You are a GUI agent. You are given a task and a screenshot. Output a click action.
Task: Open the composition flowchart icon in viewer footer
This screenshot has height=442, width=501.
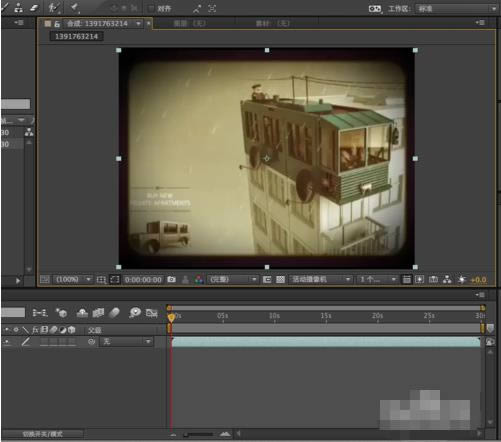click(447, 279)
